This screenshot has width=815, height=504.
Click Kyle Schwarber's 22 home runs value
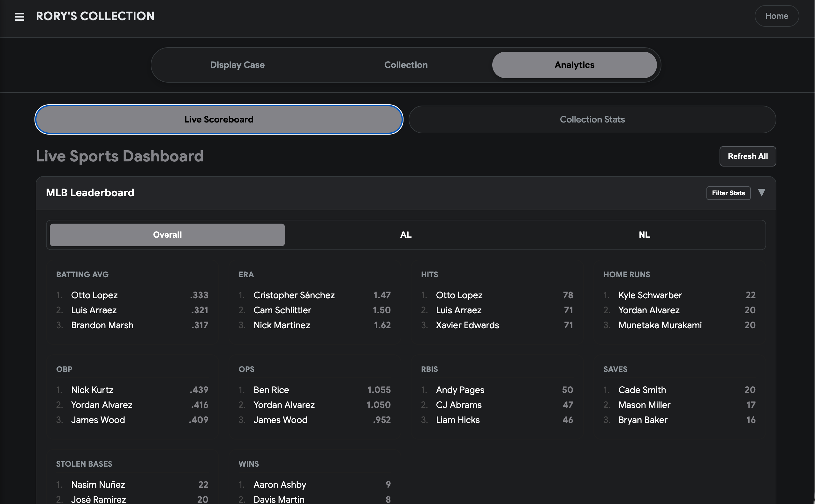pos(750,295)
